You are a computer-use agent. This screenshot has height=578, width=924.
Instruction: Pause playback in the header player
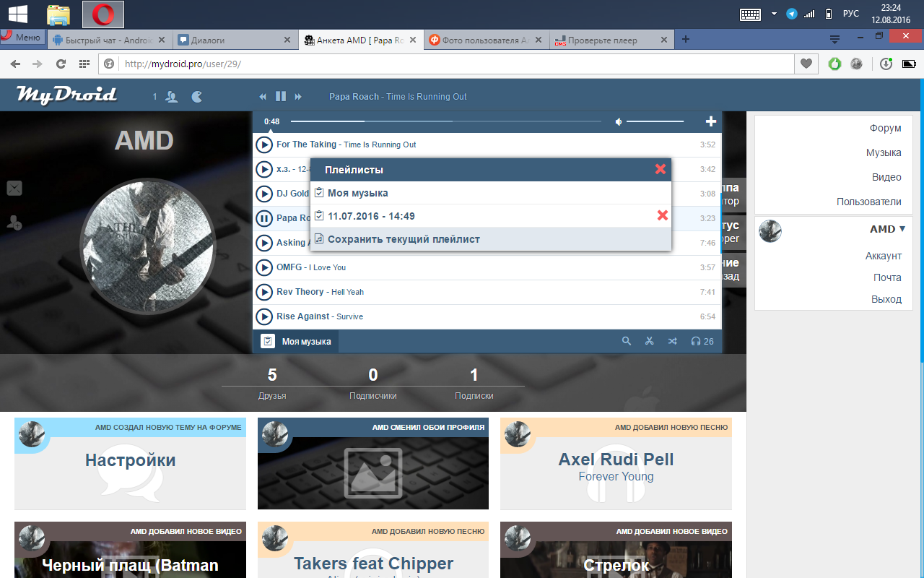(x=281, y=96)
